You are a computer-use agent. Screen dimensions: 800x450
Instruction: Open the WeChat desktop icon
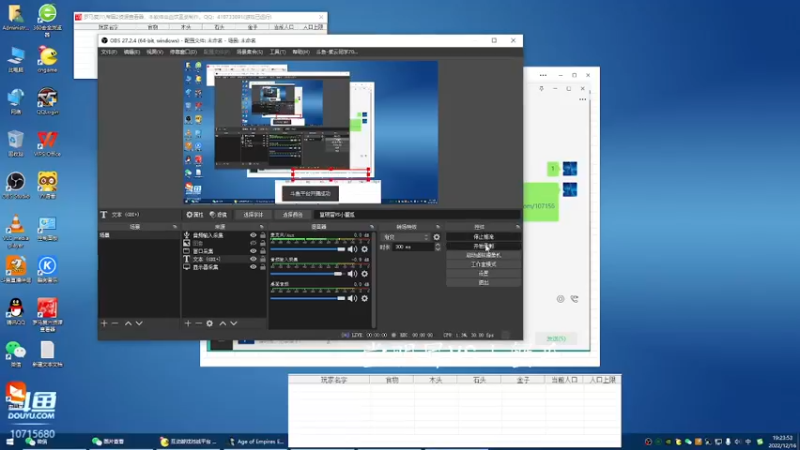click(16, 354)
